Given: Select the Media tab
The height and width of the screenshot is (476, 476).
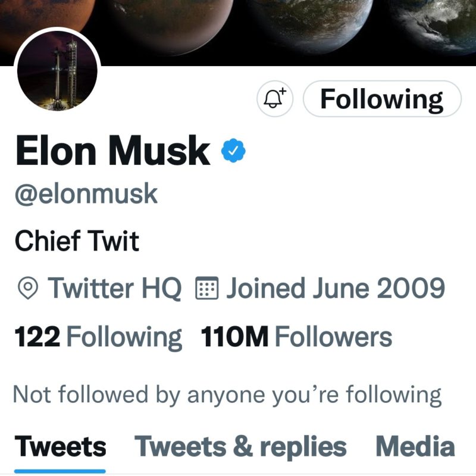Looking at the screenshot, I should tap(415, 446).
